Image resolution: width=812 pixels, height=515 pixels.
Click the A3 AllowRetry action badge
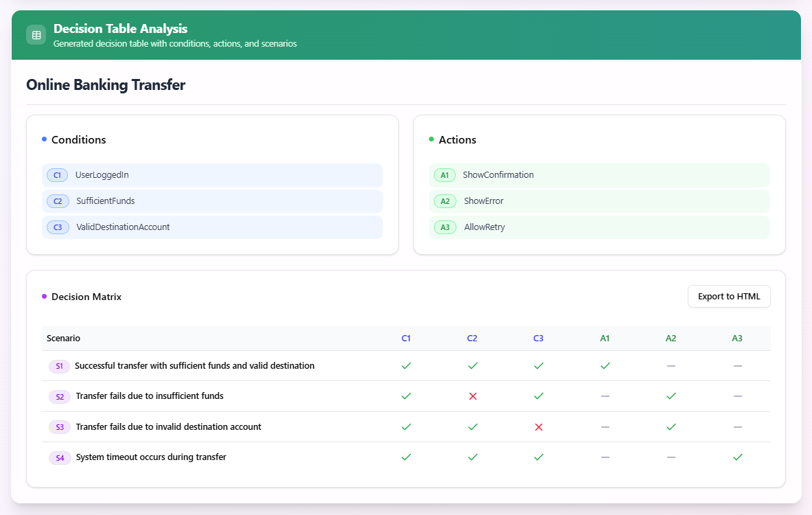pyautogui.click(x=445, y=227)
